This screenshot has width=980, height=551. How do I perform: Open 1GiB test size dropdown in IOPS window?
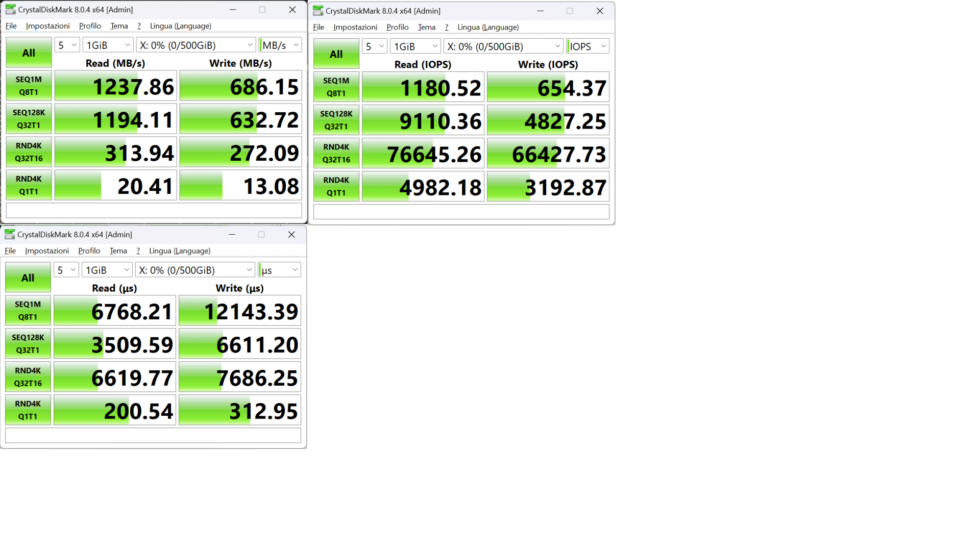415,46
